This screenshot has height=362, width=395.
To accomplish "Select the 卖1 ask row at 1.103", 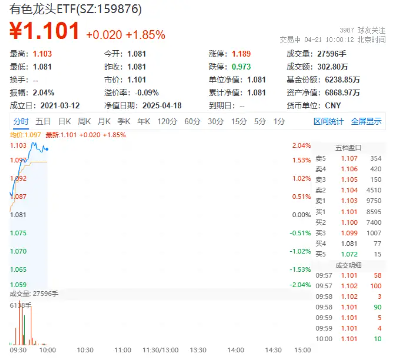I will [349, 201].
